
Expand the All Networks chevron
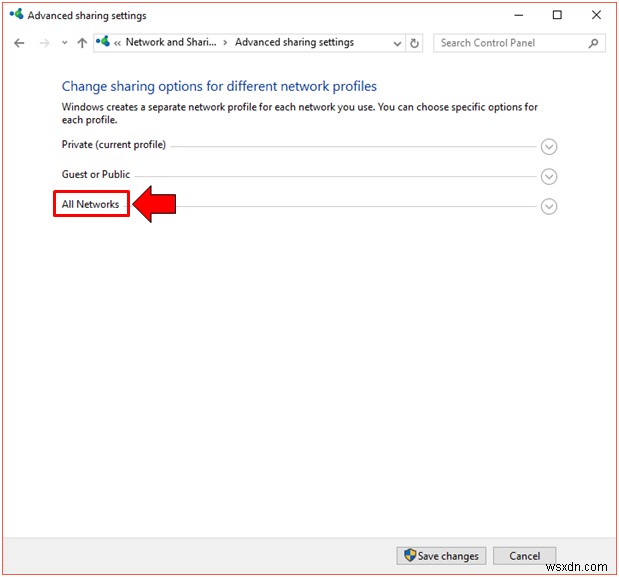(x=549, y=206)
